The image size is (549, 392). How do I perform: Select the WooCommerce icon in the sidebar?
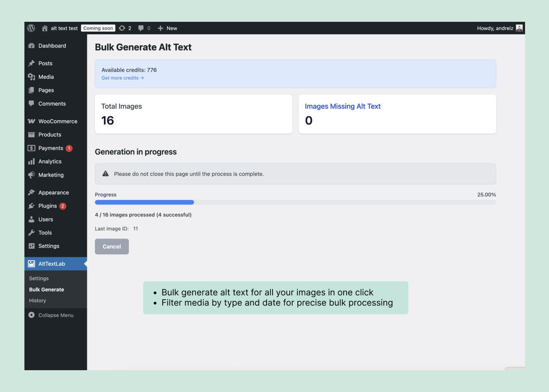click(32, 121)
